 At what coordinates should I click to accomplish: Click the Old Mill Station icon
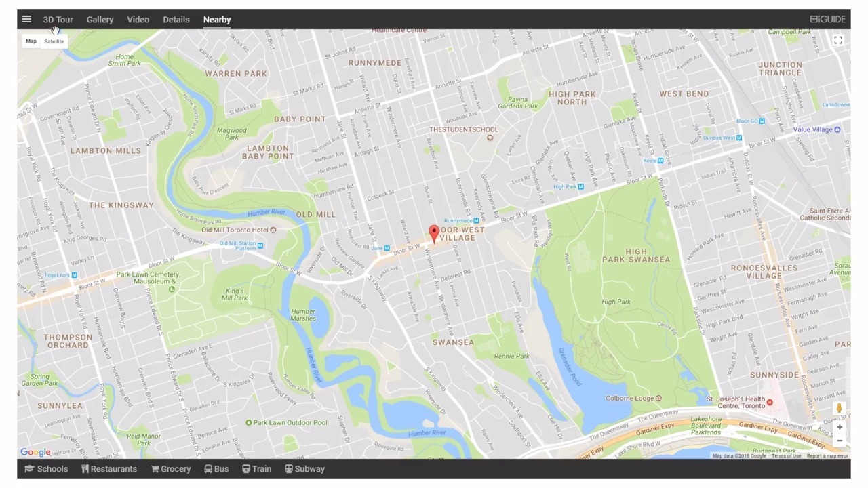click(x=260, y=246)
